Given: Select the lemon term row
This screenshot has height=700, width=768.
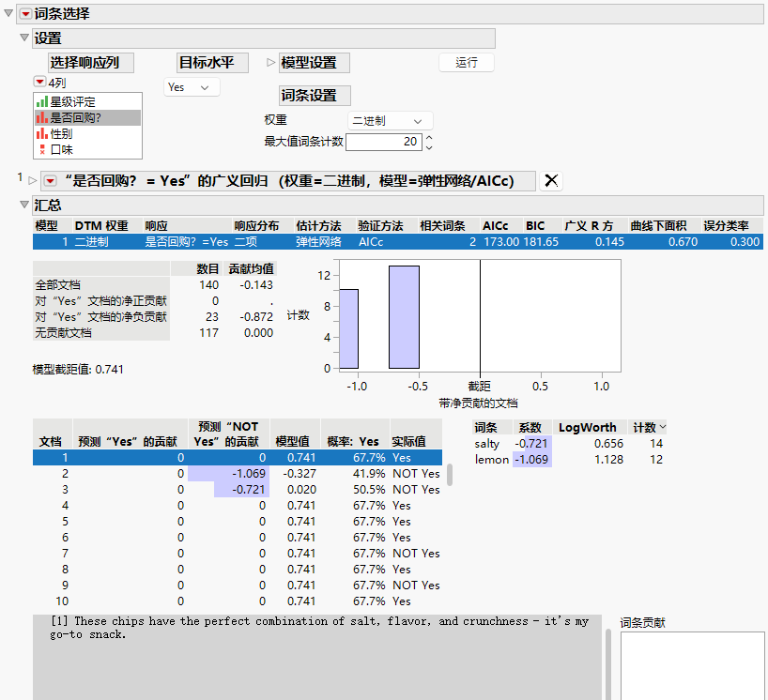Looking at the screenshot, I should click(569, 460).
